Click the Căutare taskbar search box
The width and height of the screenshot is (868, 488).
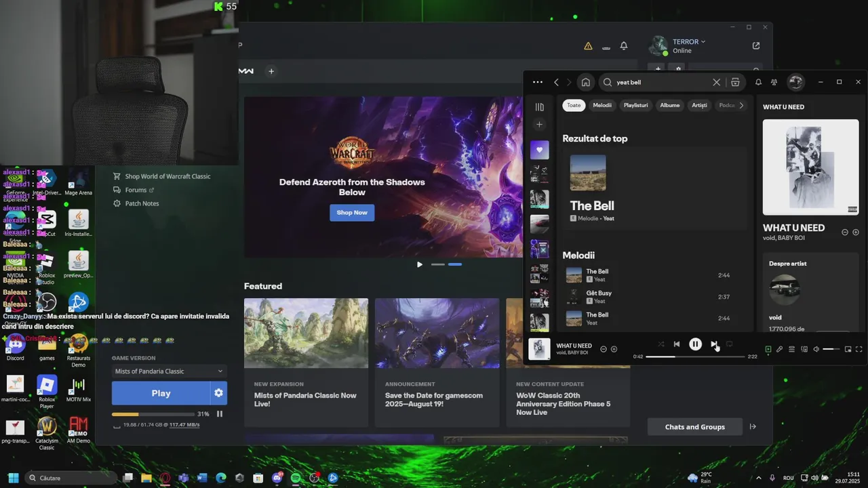click(72, 478)
